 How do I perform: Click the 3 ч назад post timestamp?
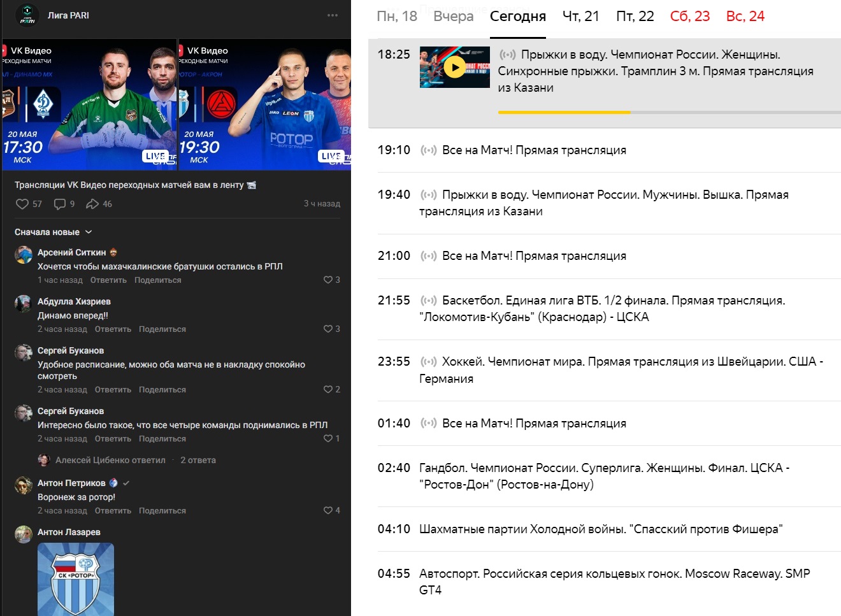pos(322,204)
